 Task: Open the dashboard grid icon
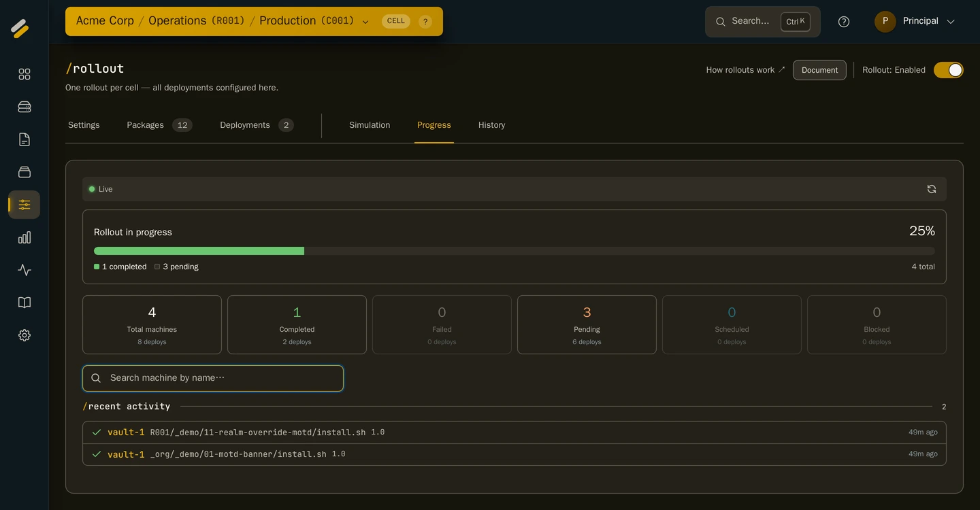[x=24, y=74]
